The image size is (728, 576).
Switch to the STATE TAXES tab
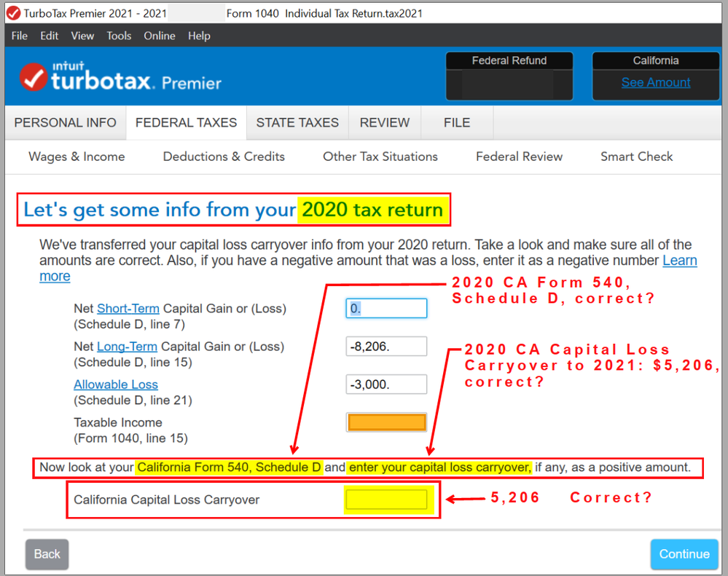297,122
